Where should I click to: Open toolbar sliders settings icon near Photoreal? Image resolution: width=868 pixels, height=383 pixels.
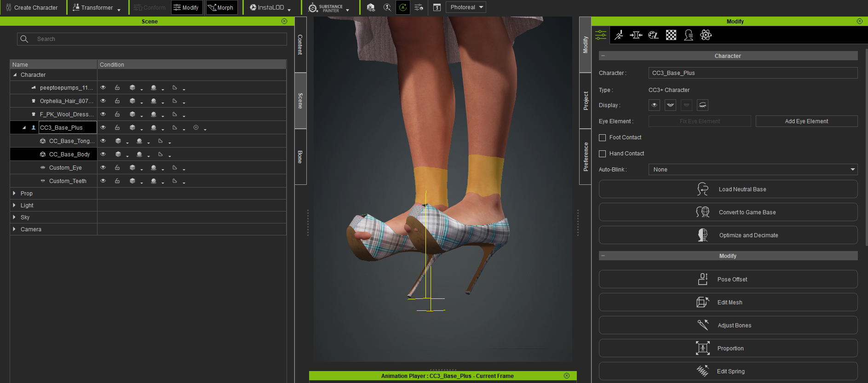click(x=419, y=7)
